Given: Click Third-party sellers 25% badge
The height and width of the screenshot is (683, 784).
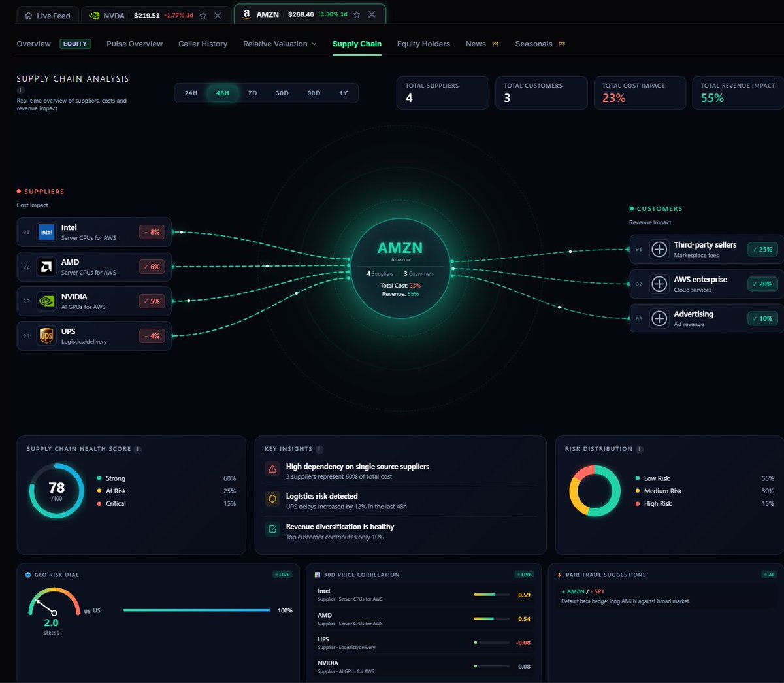Looking at the screenshot, I should click(x=762, y=249).
